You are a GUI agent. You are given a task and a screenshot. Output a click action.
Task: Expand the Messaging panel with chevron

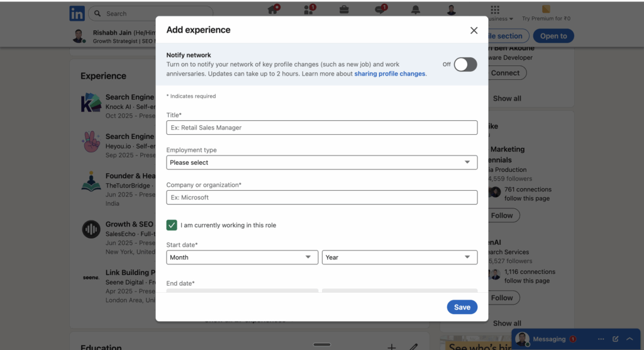click(x=630, y=339)
